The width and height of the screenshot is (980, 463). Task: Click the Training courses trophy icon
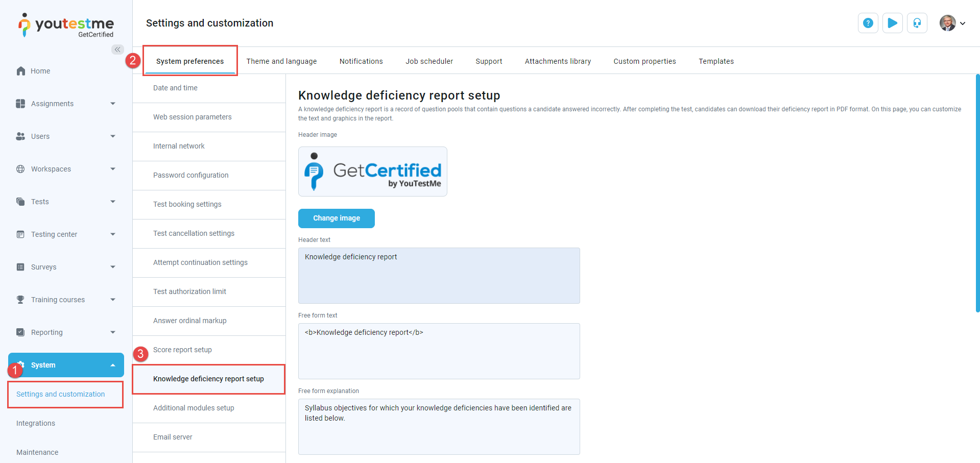20,300
